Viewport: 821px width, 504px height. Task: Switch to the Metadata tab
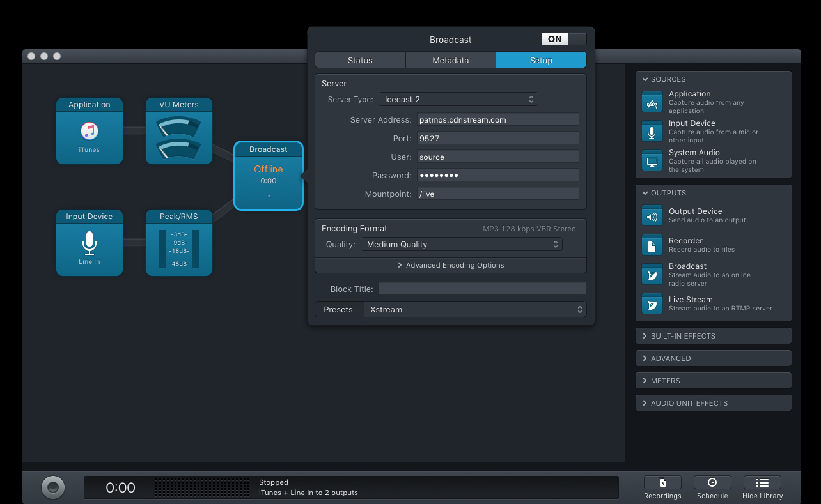[451, 60]
